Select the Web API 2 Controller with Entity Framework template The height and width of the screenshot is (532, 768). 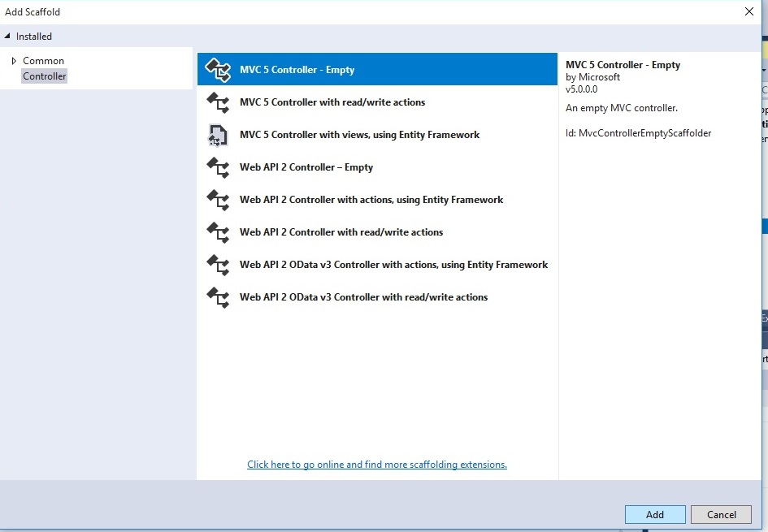tap(371, 200)
